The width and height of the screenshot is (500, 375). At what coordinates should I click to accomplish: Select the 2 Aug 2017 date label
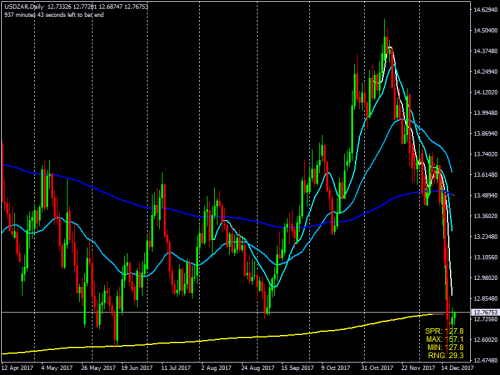[216, 368]
